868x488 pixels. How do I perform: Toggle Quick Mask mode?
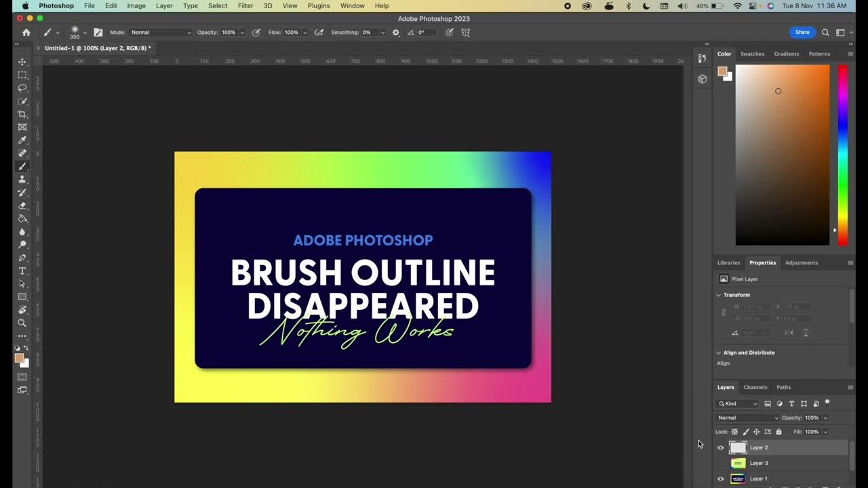coord(22,377)
